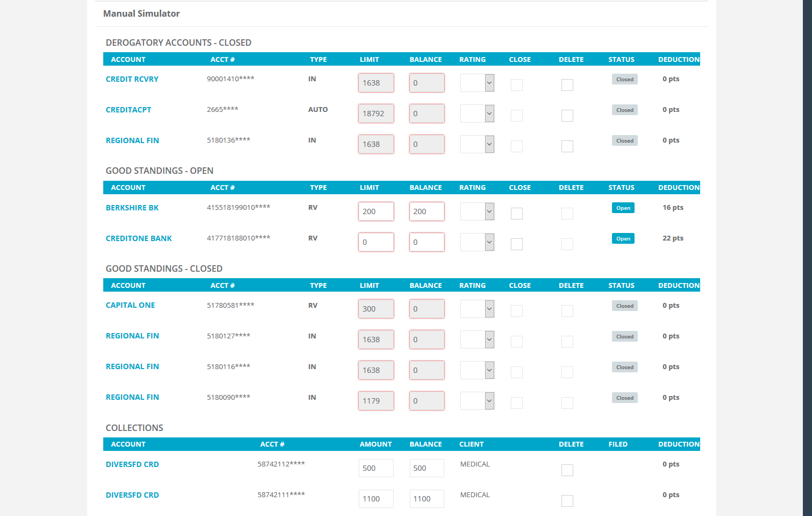Open Rating dropdown for CREDIT RCVRY
812x516 pixels.
point(477,83)
